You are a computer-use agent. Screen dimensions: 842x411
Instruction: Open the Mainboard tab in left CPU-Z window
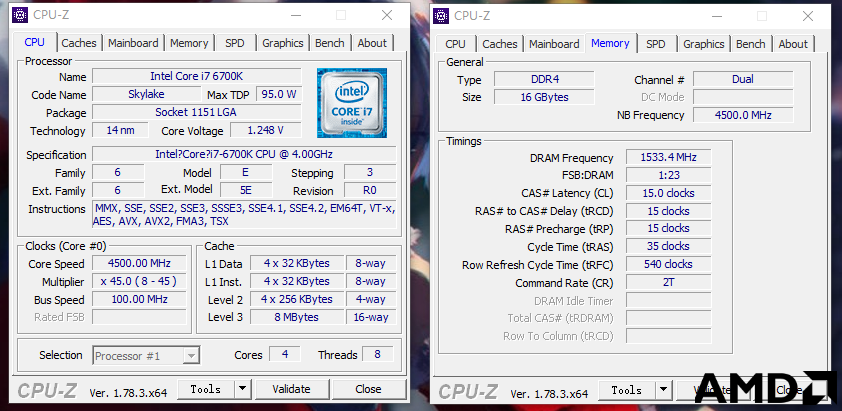(x=133, y=43)
